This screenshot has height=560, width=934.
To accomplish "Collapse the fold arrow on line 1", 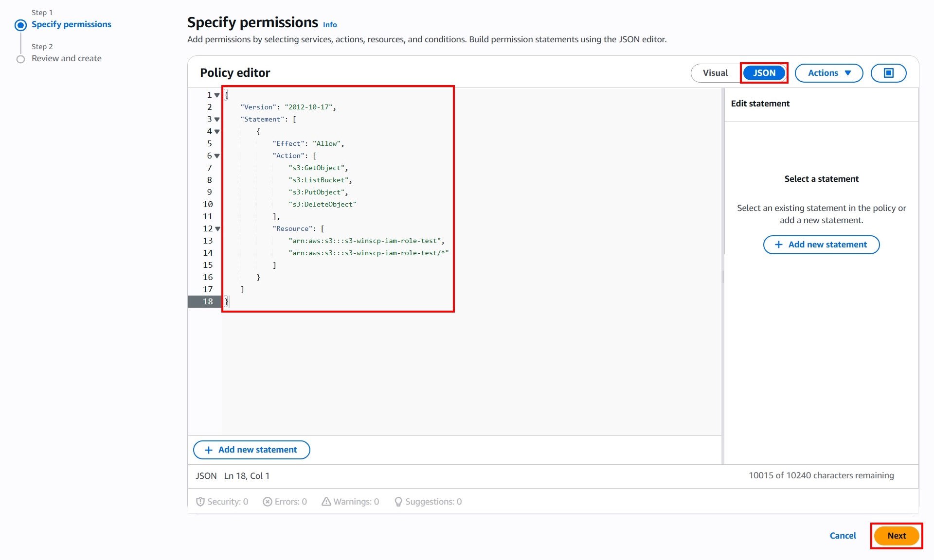I will pos(217,95).
